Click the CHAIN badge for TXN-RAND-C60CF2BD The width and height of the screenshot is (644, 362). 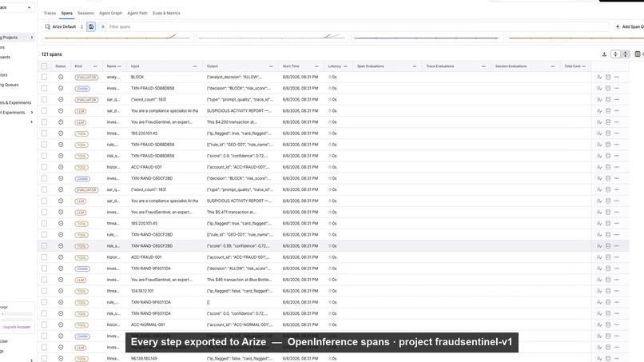point(82,178)
